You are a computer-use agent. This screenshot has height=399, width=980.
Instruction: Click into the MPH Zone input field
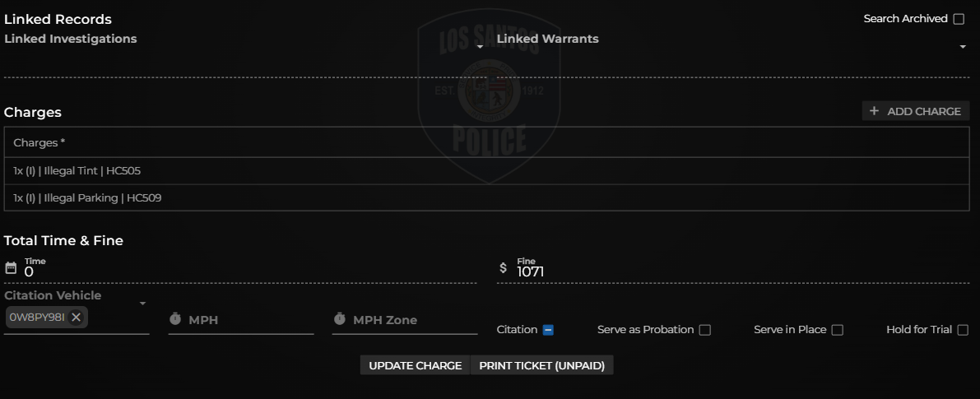point(405,320)
